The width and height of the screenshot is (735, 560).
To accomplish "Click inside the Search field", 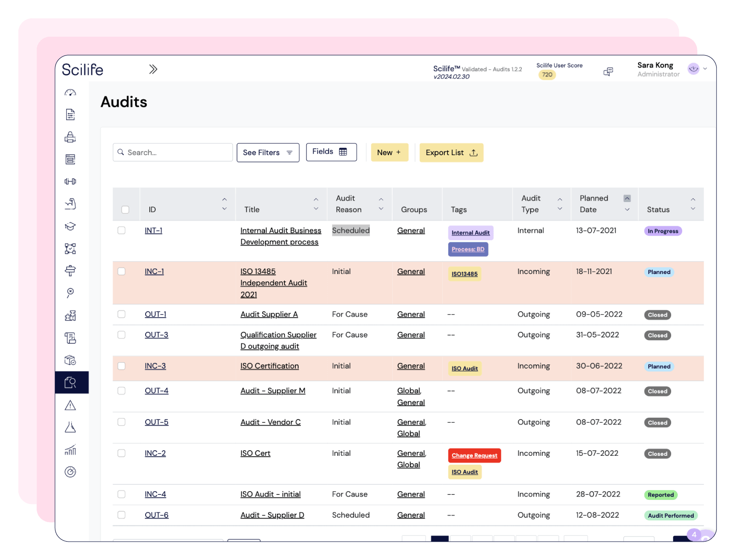I will [172, 152].
